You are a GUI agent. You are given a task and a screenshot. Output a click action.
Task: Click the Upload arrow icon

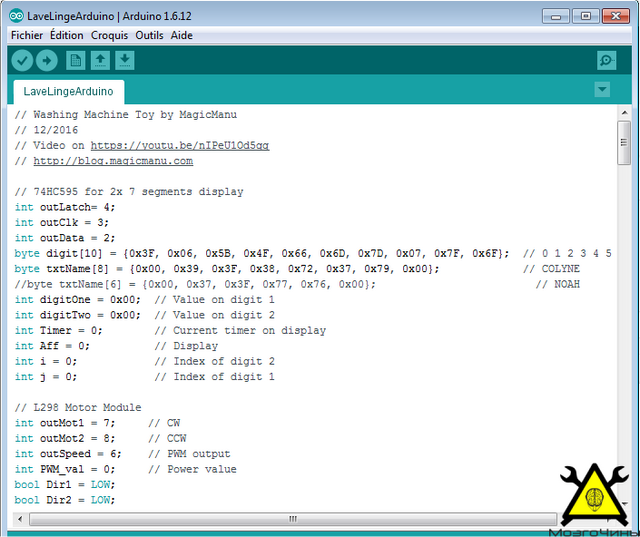tap(47, 60)
